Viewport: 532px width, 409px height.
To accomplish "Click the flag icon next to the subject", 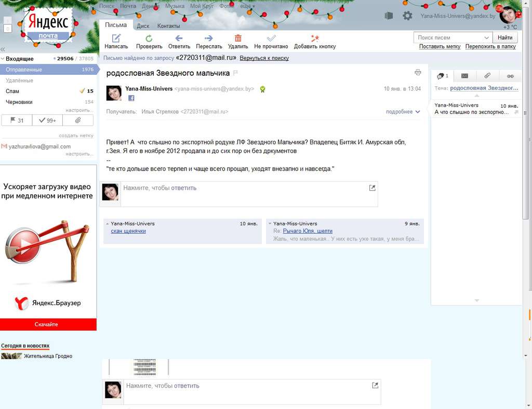I will (235, 73).
